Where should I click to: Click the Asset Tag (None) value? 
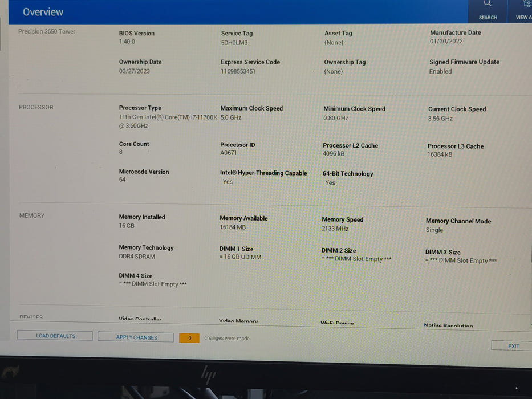[x=334, y=42]
